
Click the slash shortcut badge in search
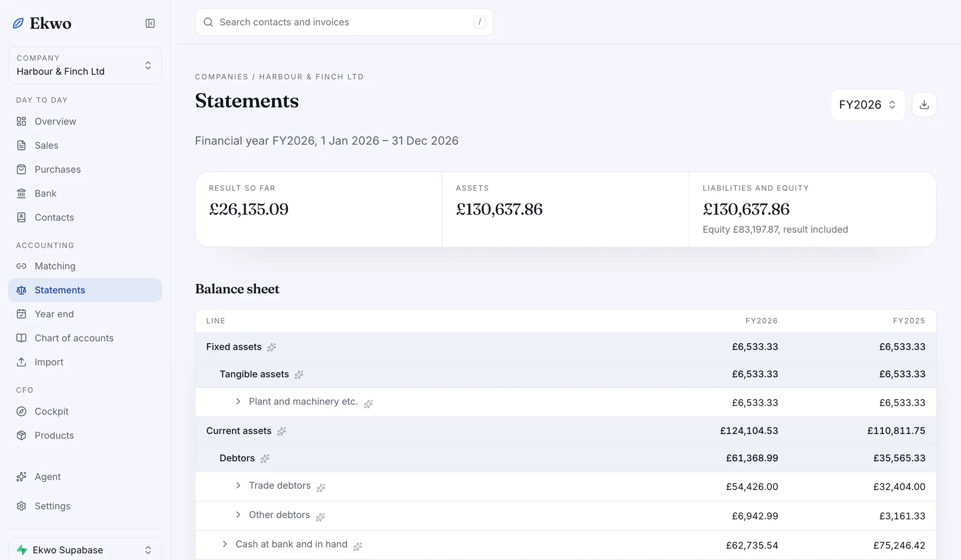click(x=480, y=22)
